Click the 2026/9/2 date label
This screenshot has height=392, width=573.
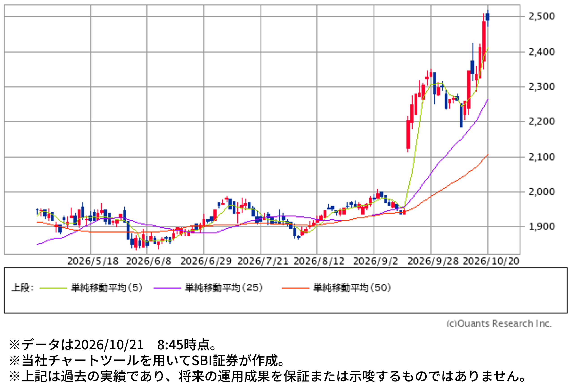(376, 261)
